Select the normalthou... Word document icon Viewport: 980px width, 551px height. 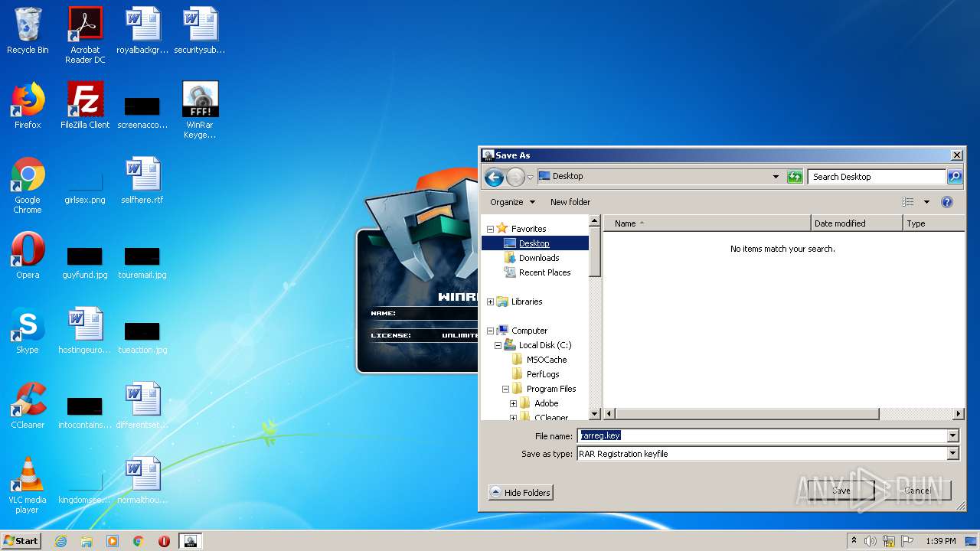[x=142, y=481]
